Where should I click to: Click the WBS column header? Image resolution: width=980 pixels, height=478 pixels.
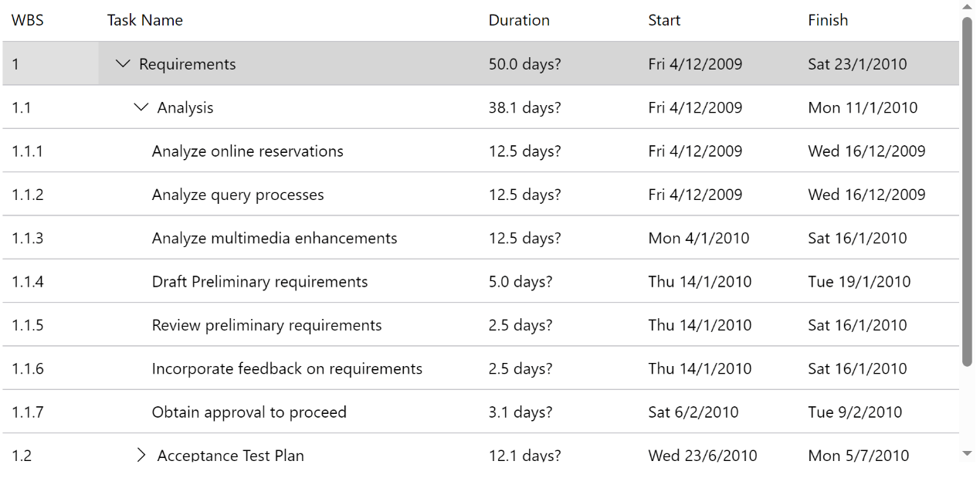pos(28,20)
